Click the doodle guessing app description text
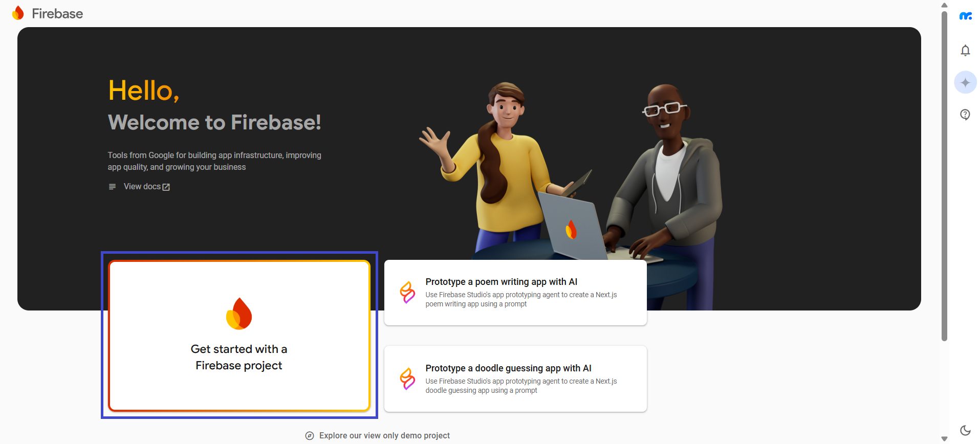 [x=521, y=386]
